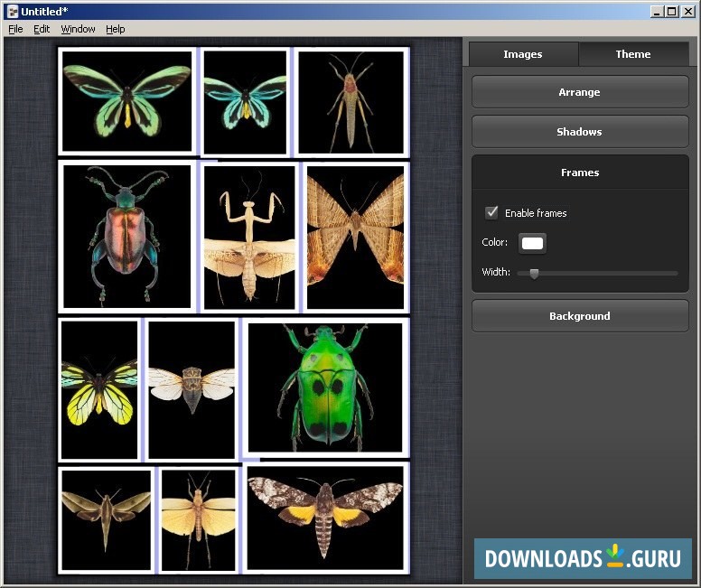Switch to the Images tab
This screenshot has height=588, width=701.
click(x=522, y=54)
